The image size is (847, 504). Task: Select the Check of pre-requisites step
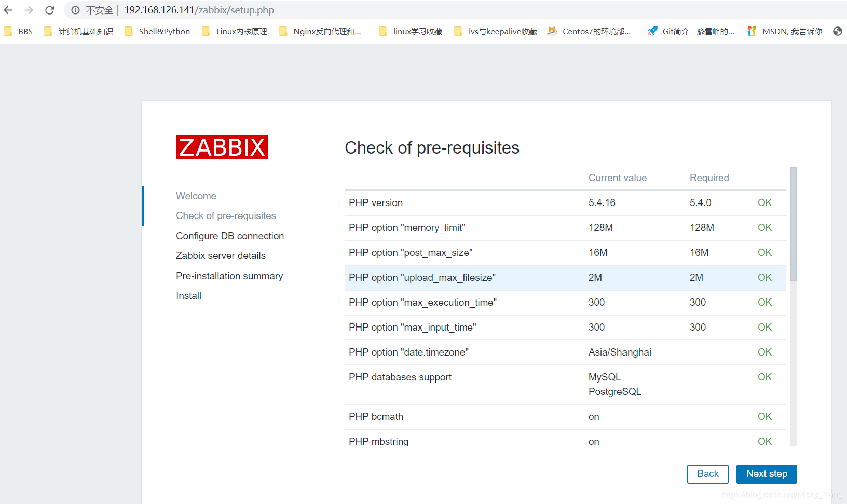coord(226,216)
